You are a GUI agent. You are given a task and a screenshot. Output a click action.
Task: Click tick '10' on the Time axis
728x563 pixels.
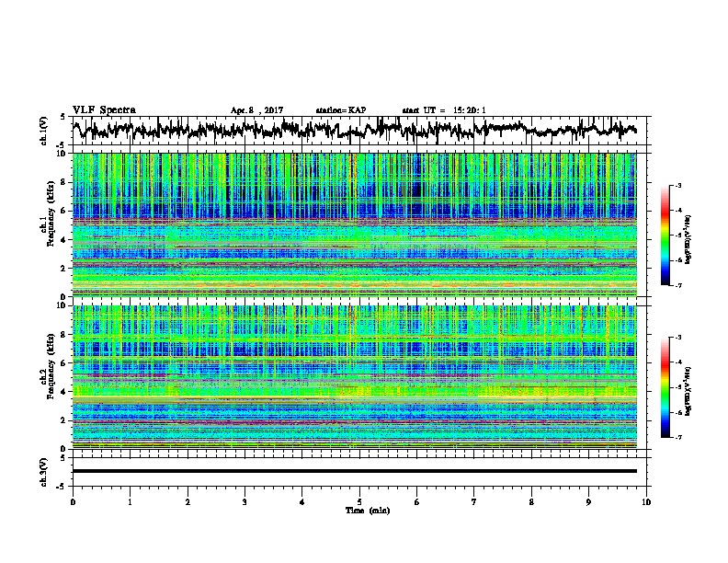point(646,502)
